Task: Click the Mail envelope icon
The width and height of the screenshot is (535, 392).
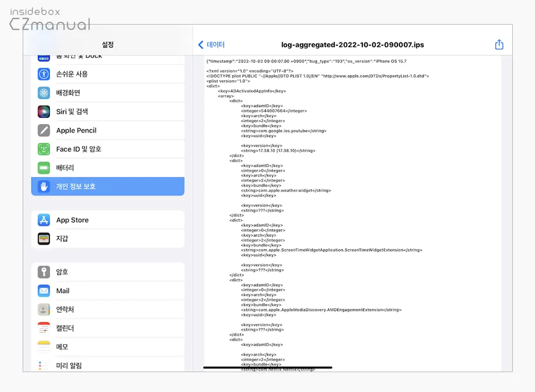Action: pos(44,291)
